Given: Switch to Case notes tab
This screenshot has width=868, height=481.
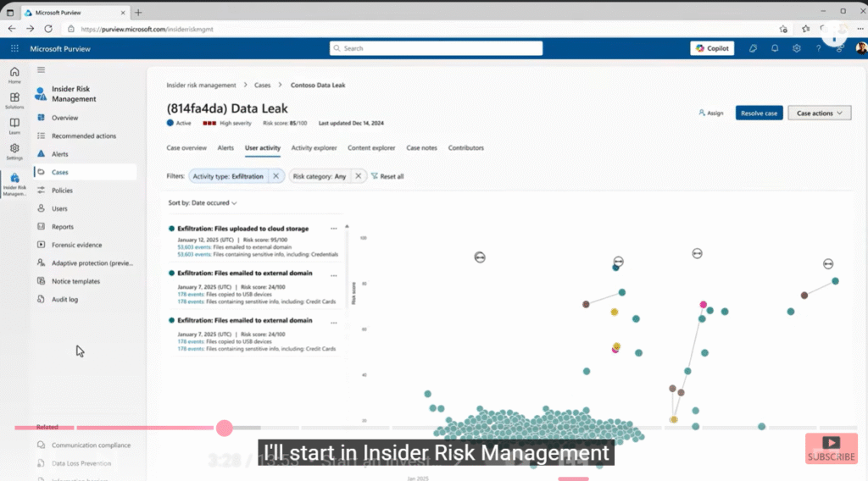Looking at the screenshot, I should pyautogui.click(x=422, y=147).
